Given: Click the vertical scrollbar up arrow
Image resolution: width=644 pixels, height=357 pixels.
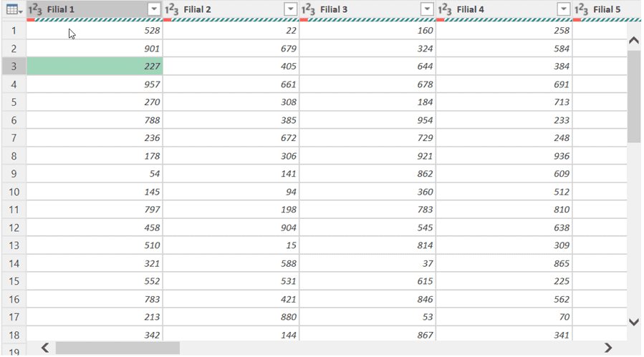Looking at the screenshot, I should (634, 40).
